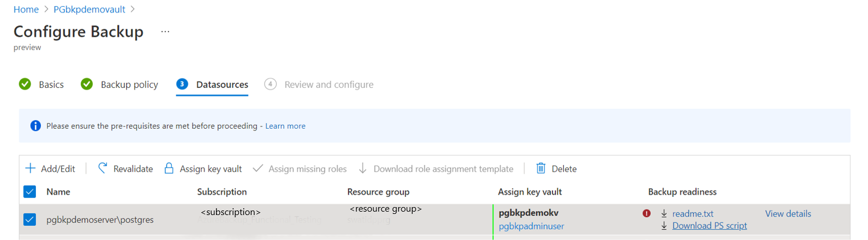The image size is (868, 240).
Task: Click the Revalidate refresh icon
Action: tap(103, 169)
